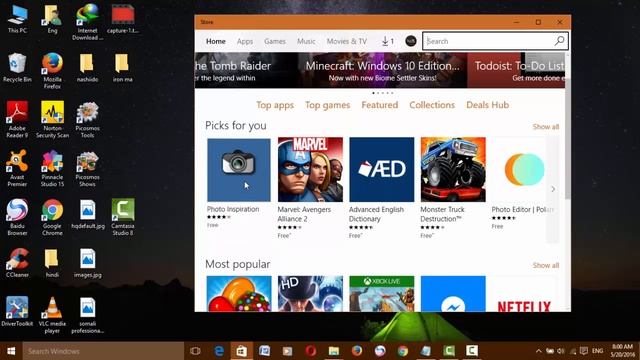Open the Store account profile picture

coord(411,41)
